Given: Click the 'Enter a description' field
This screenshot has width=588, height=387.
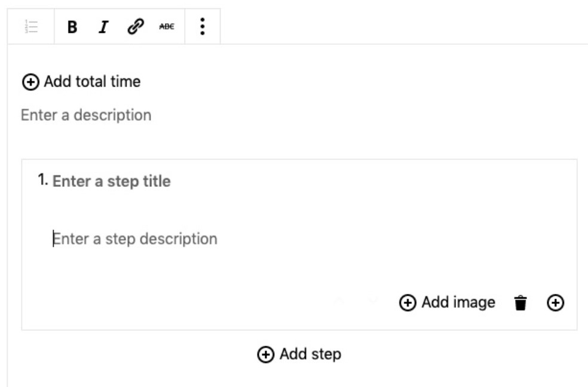Looking at the screenshot, I should point(86,115).
